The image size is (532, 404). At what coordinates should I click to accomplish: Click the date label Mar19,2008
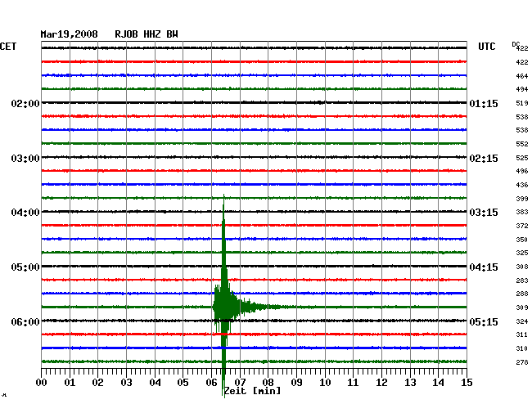[70, 34]
